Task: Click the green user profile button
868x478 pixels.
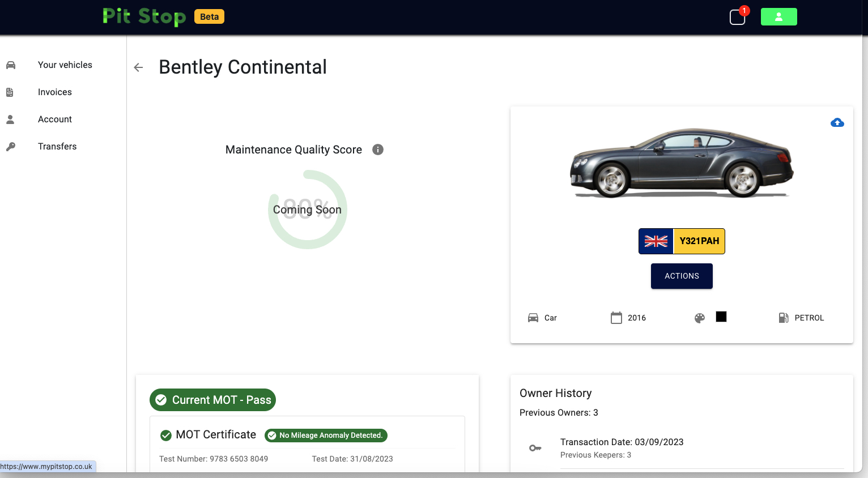Action: (x=778, y=17)
